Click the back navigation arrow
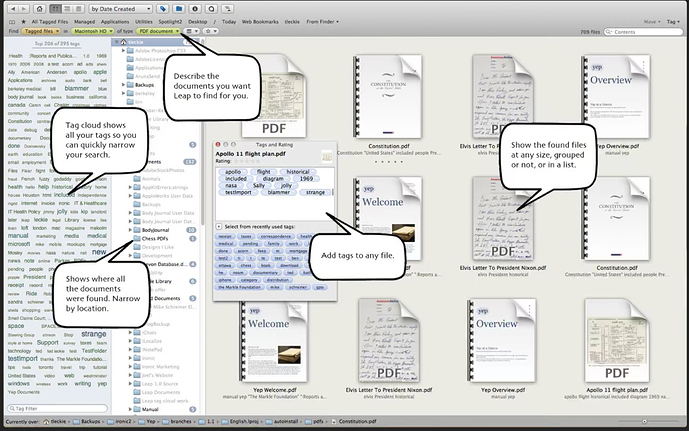689x431 pixels. (13, 9)
